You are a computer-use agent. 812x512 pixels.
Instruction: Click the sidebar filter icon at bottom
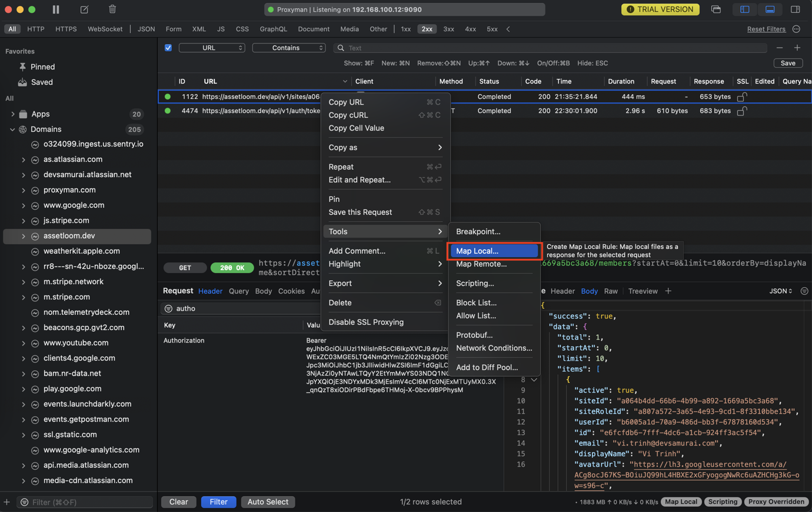point(24,502)
